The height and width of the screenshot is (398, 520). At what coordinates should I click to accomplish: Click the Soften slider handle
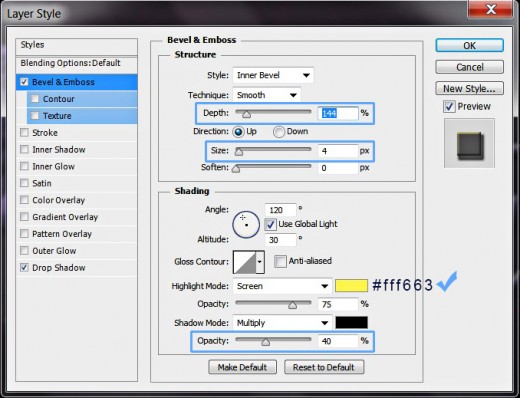236,169
